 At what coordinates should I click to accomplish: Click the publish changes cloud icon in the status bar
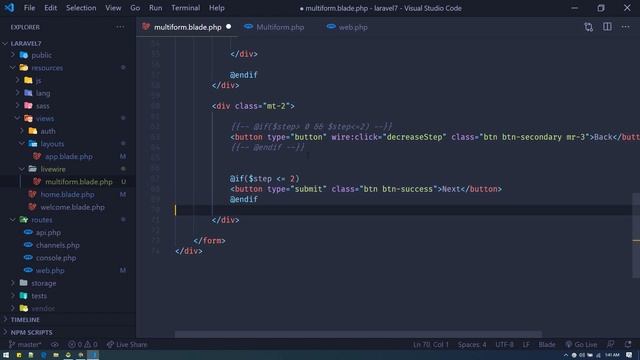coord(54,344)
